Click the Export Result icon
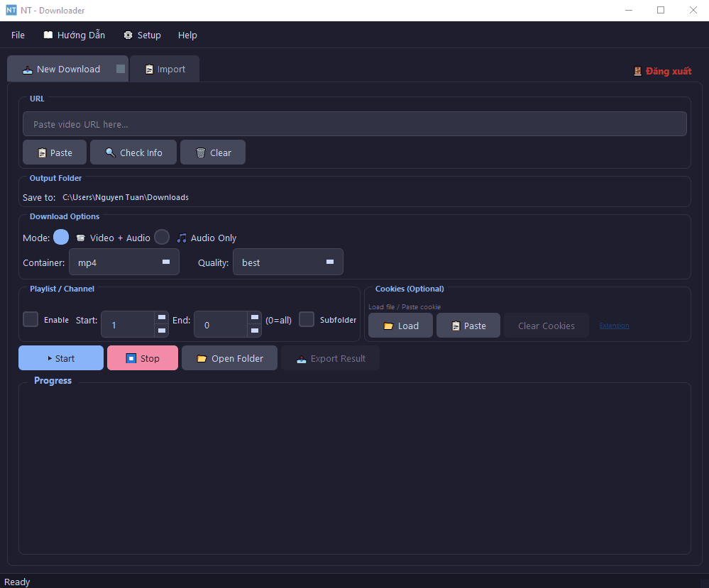709x588 pixels. point(300,357)
